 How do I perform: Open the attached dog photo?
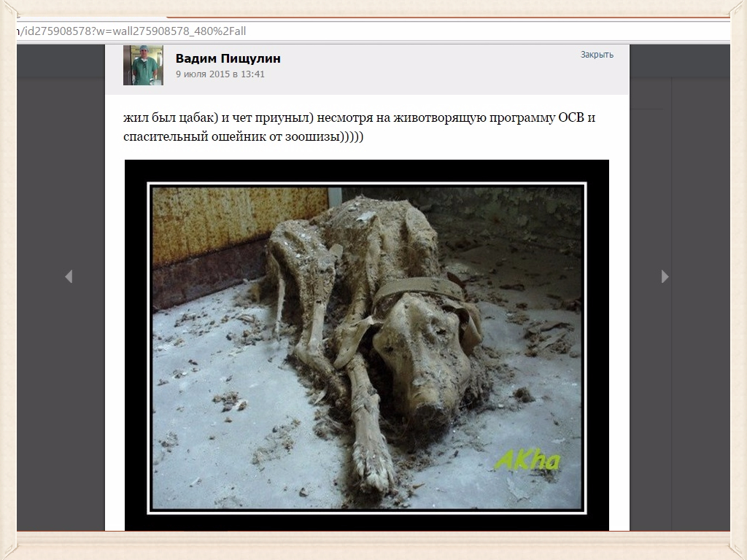pyautogui.click(x=367, y=345)
